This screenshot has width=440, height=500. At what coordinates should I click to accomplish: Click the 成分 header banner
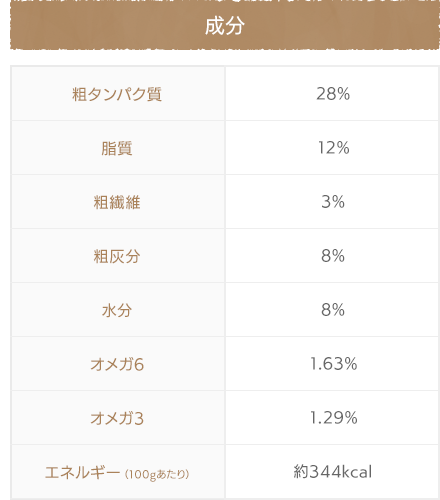coord(225,25)
